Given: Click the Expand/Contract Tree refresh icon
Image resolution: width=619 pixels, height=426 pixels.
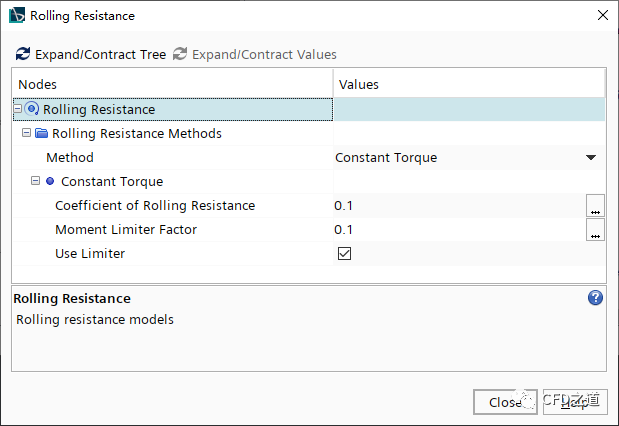Looking at the screenshot, I should point(23,54).
